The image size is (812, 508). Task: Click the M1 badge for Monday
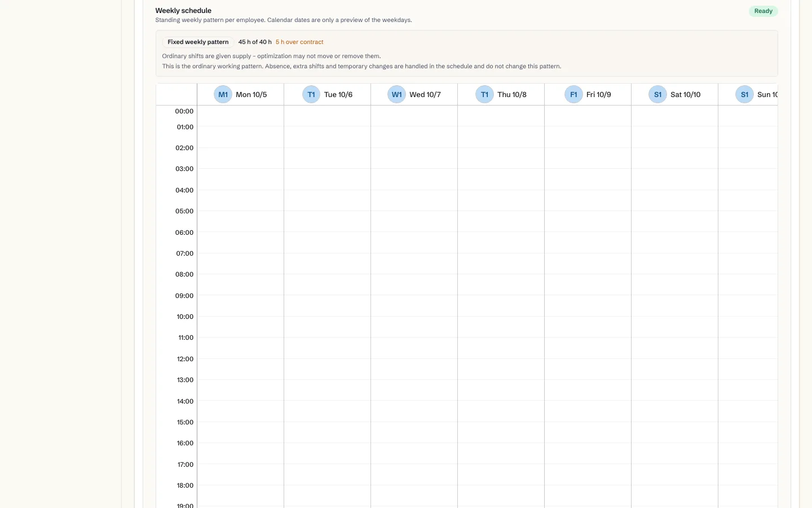click(223, 94)
